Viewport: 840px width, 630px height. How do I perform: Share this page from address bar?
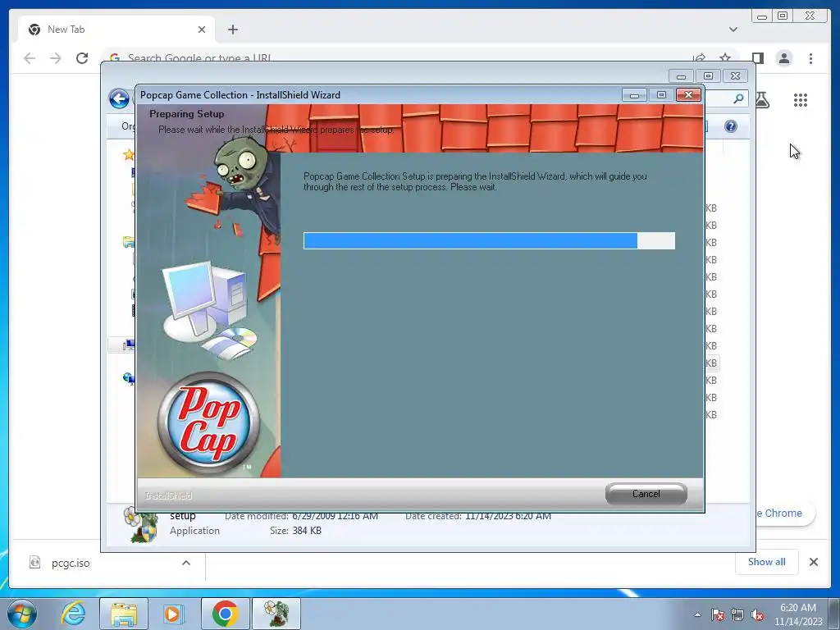click(699, 58)
